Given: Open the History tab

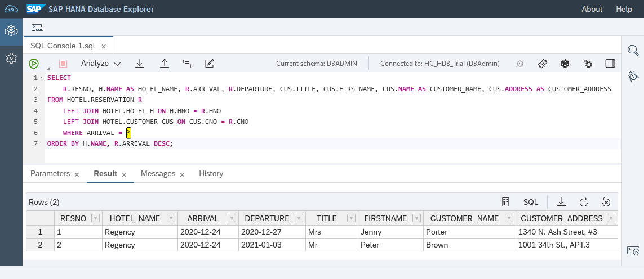Looking at the screenshot, I should point(211,174).
